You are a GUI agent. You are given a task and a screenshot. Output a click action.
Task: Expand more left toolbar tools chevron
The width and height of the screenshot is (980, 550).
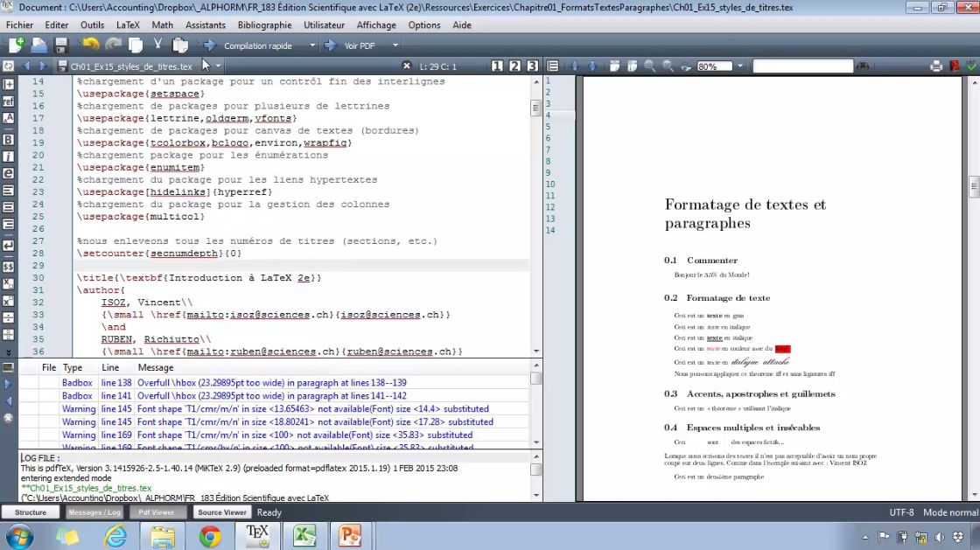[8, 352]
